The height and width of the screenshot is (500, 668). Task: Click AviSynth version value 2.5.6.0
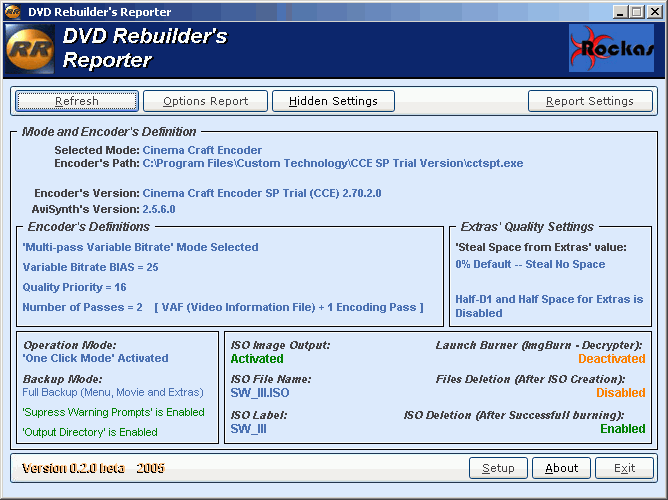point(159,209)
